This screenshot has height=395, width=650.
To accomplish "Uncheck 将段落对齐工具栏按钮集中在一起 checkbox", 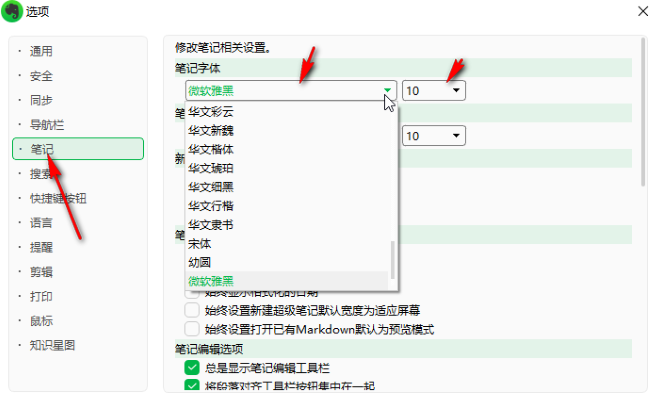I will pyautogui.click(x=192, y=385).
